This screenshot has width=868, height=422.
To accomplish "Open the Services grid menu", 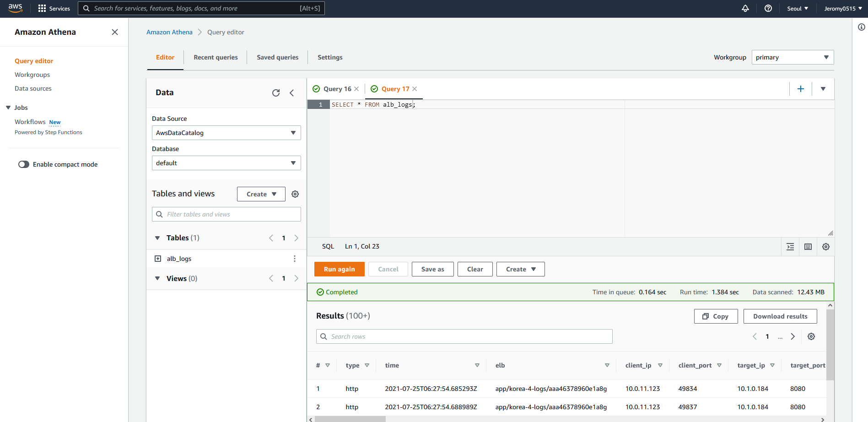I will point(54,8).
